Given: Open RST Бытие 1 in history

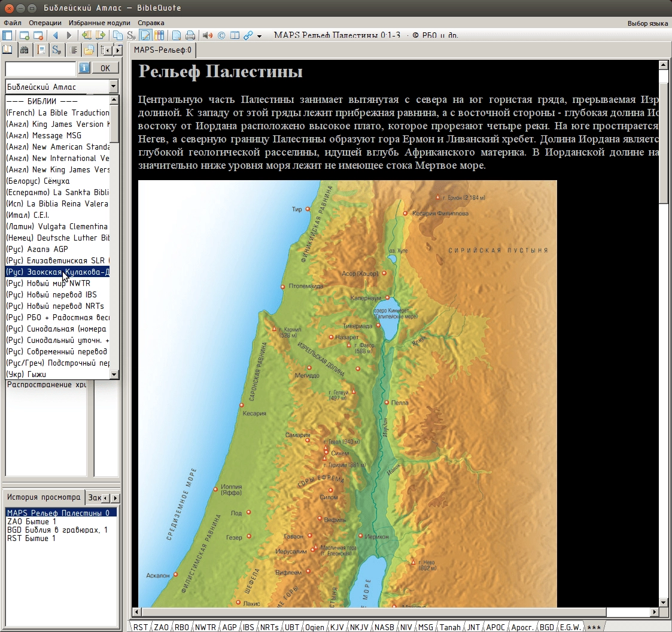Looking at the screenshot, I should click(x=61, y=538).
